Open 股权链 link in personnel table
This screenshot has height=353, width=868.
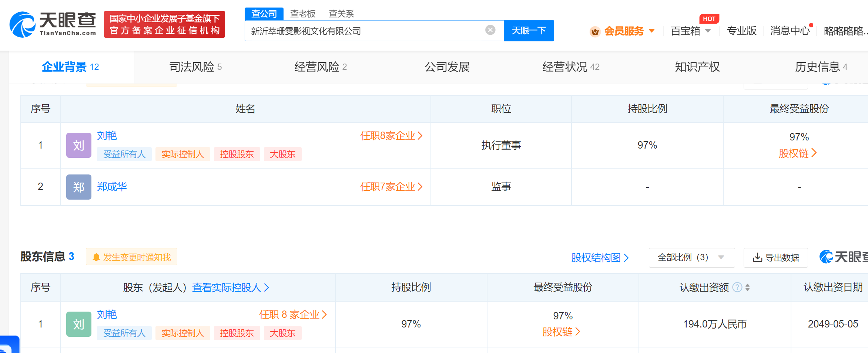click(x=798, y=153)
